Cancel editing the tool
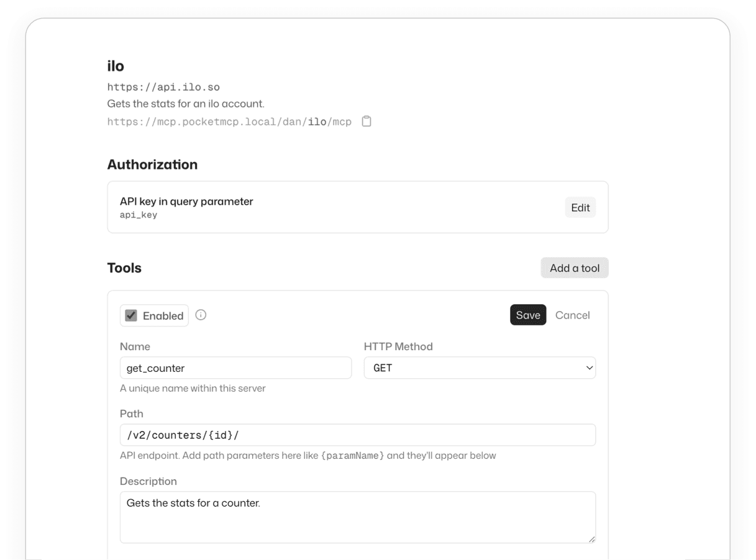 (572, 315)
